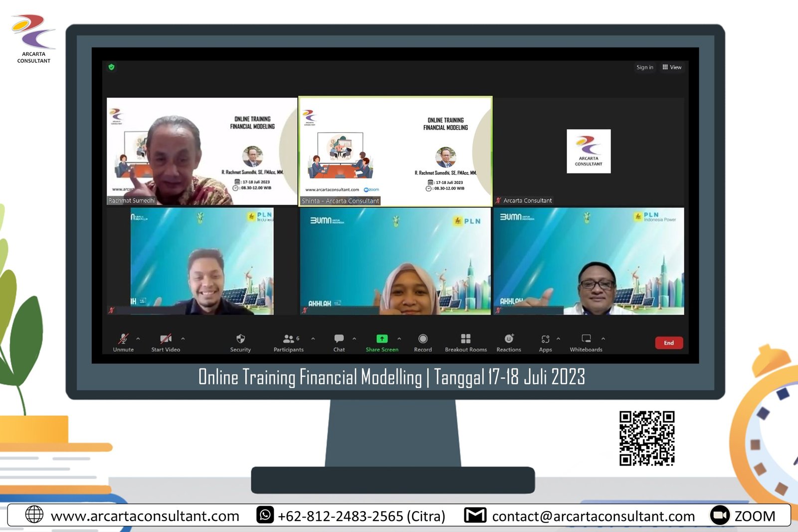Click the green encryption shield icon
This screenshot has width=798, height=532.
tap(112, 67)
